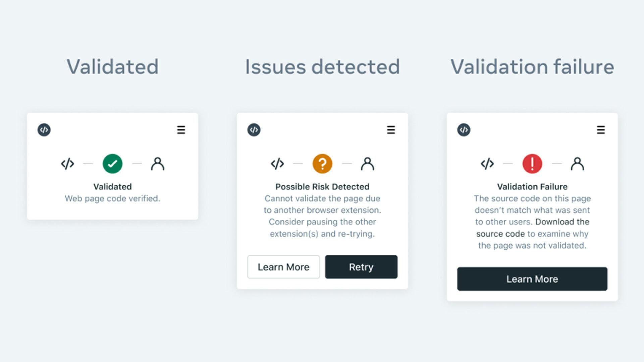
Task: Click Learn More in Validation Failure card
Action: point(532,279)
